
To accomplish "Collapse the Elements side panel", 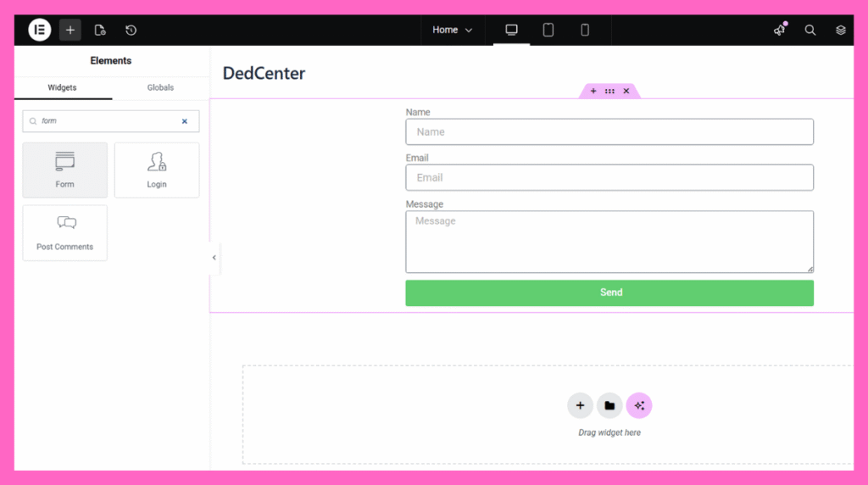I will tap(214, 258).
